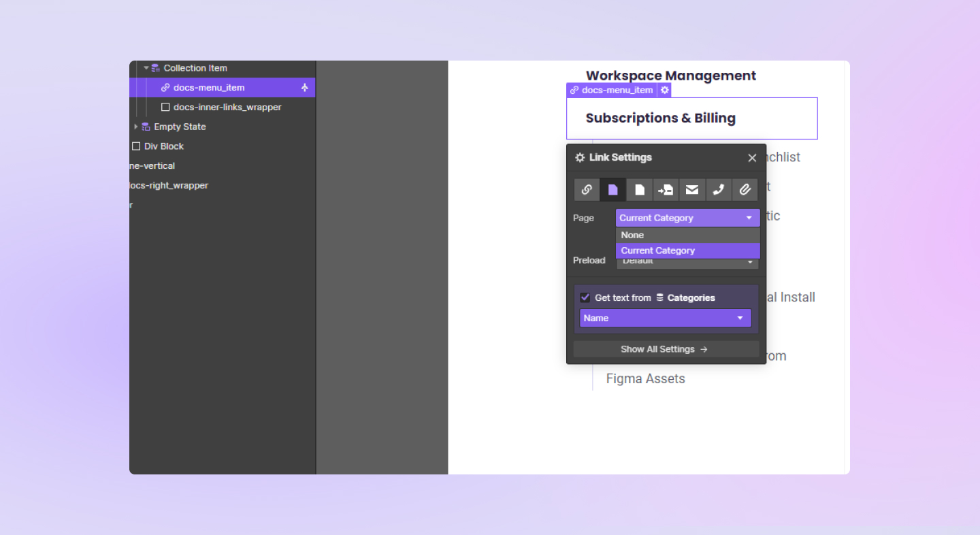Open the Page dropdown showing Current Category
Screen dimensions: 980x535
tap(687, 218)
